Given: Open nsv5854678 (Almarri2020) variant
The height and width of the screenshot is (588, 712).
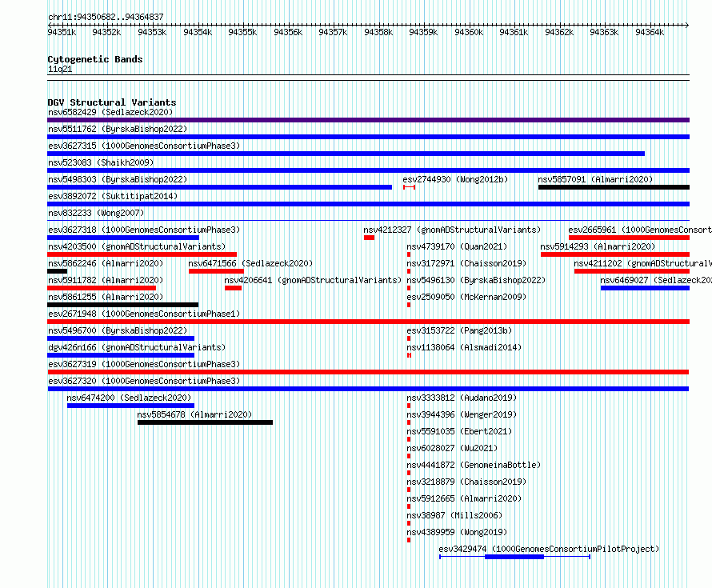Looking at the screenshot, I should point(194,414).
